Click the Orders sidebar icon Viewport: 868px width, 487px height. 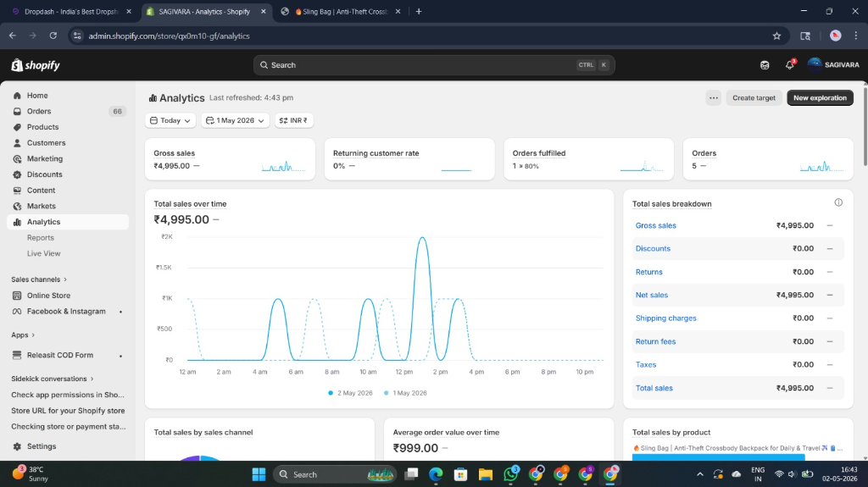pyautogui.click(x=17, y=111)
